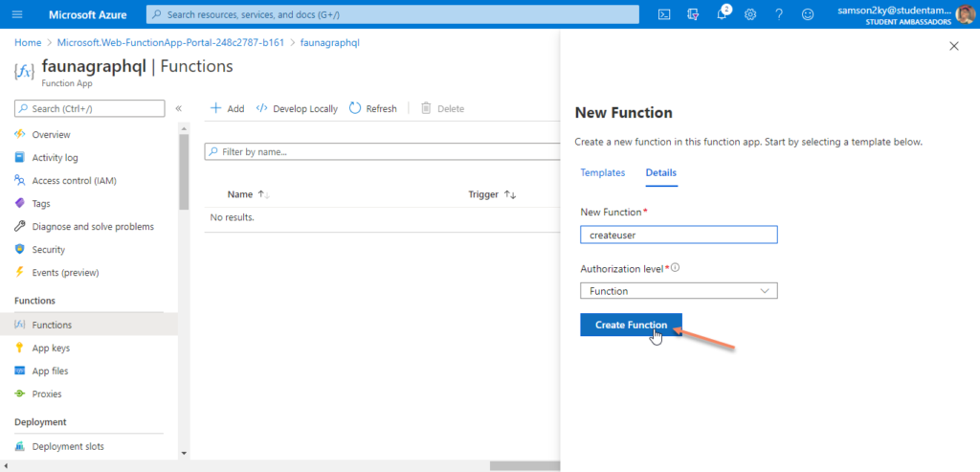The height and width of the screenshot is (472, 980).
Task: Open the account profile avatar
Action: (965, 14)
